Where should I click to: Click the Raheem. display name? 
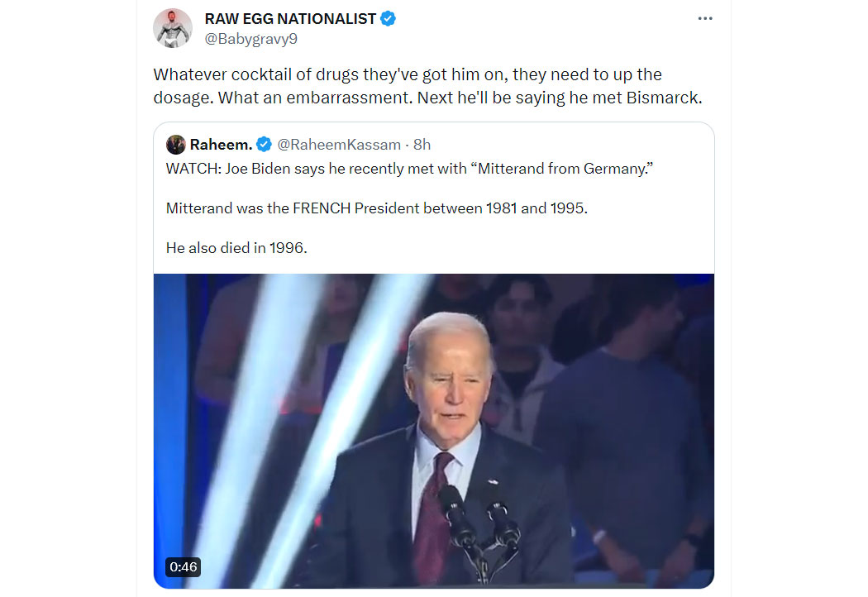point(221,145)
